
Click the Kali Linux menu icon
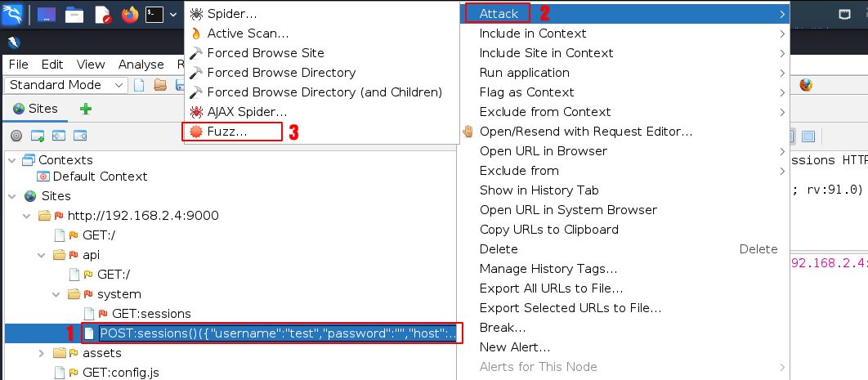click(14, 14)
